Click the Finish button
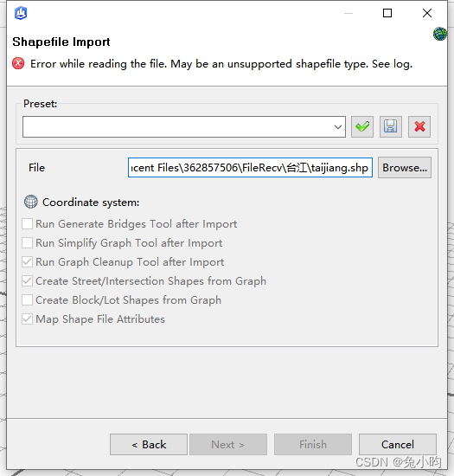This screenshot has width=454, height=476. click(x=313, y=445)
